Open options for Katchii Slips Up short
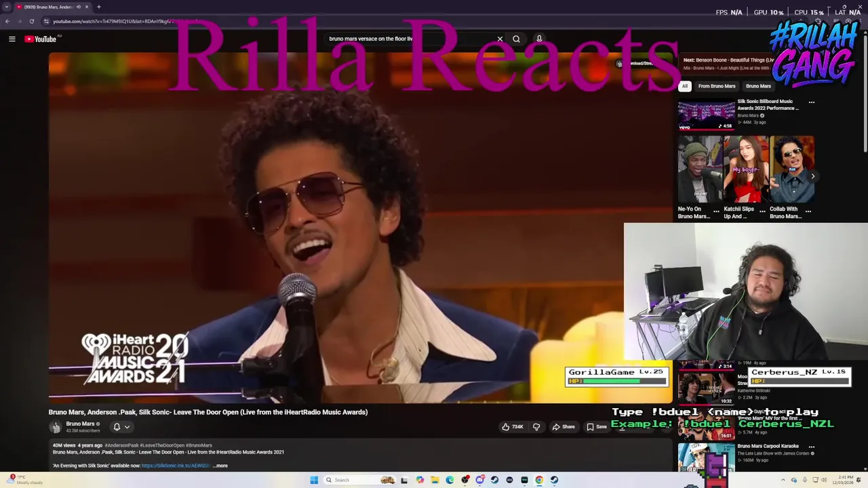The width and height of the screenshot is (868, 488). [762, 211]
